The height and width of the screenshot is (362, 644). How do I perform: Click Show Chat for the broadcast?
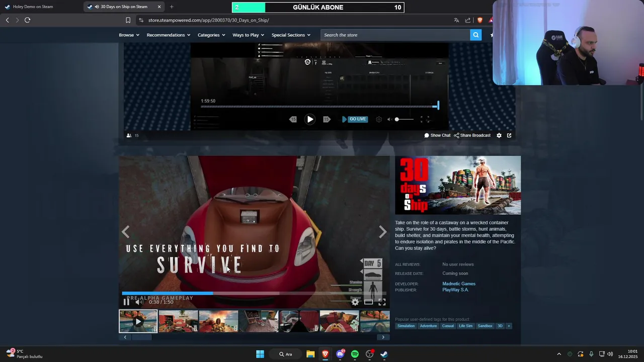437,135
